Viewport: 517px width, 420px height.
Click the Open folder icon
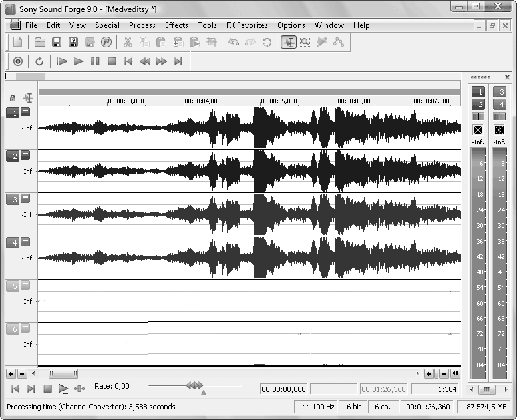point(40,42)
